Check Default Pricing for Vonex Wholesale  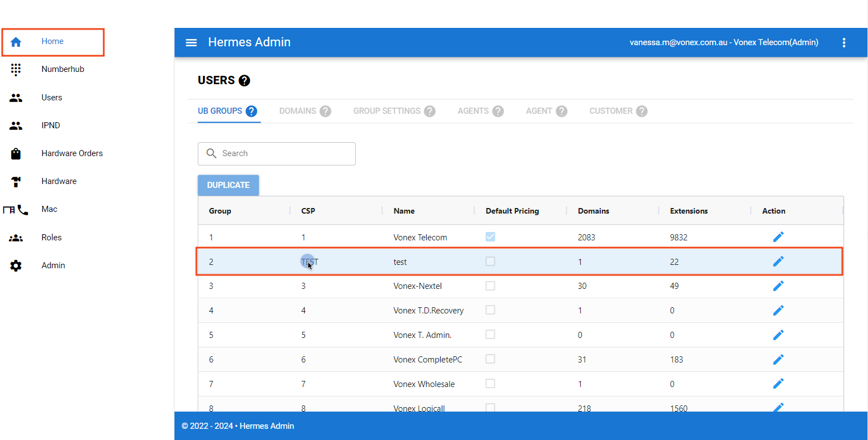click(x=490, y=384)
